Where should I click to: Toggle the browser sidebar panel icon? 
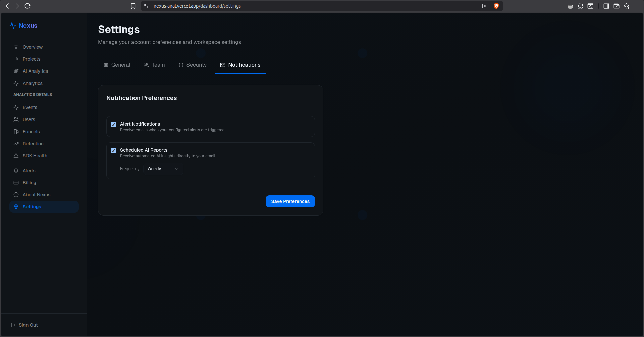606,6
